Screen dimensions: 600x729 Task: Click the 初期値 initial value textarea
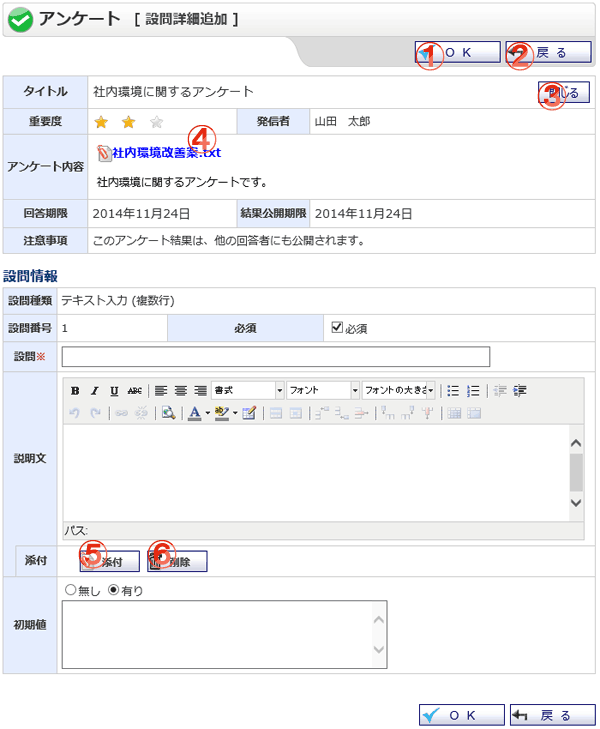tap(224, 635)
